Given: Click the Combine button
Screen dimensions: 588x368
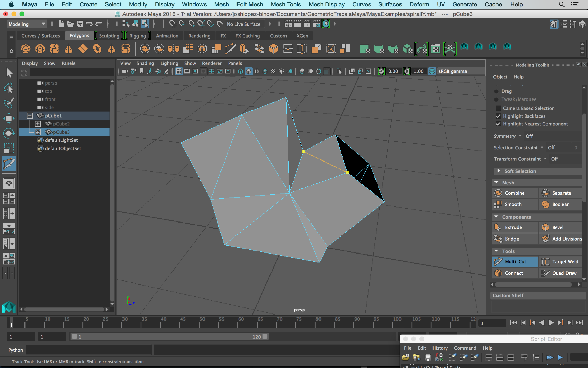Looking at the screenshot, I should pos(515,193).
